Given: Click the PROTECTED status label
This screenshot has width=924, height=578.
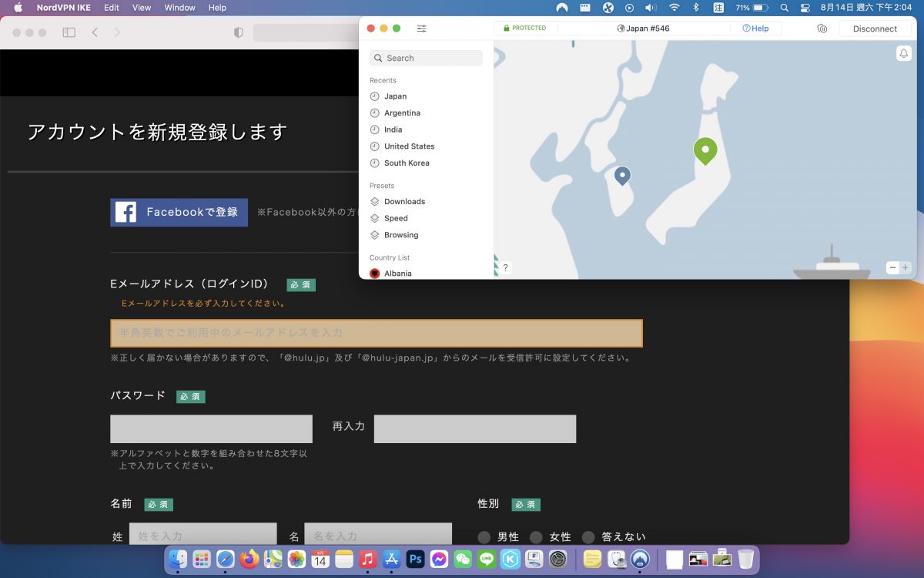Looking at the screenshot, I should pos(524,29).
